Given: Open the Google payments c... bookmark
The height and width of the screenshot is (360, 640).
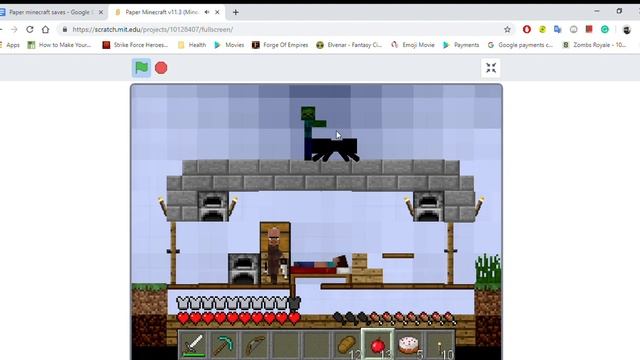Looking at the screenshot, I should point(520,45).
